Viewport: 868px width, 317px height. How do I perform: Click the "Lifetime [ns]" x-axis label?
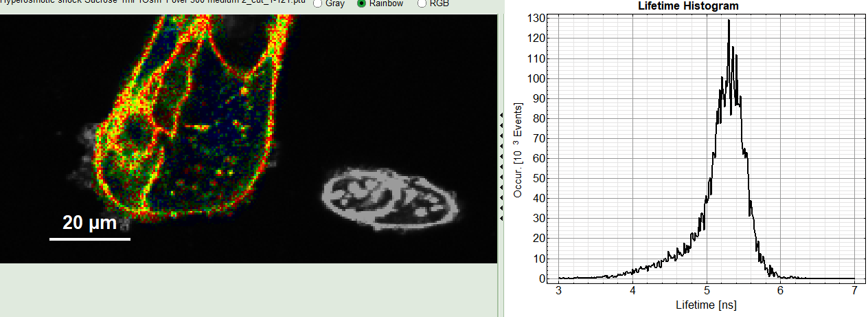[705, 305]
